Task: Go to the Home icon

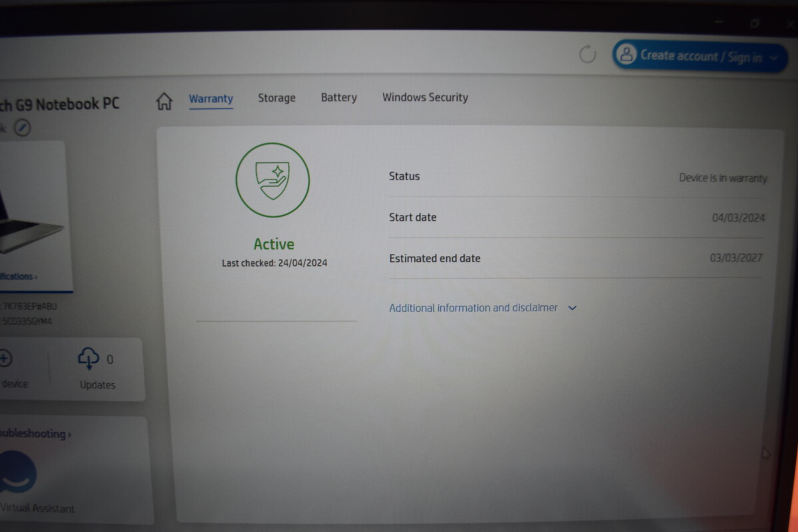Action: point(164,101)
